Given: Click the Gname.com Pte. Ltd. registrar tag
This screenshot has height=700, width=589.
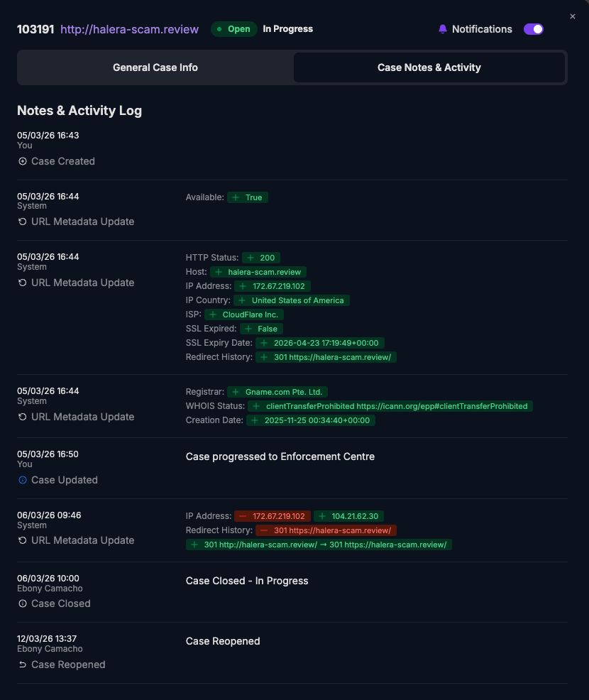Looking at the screenshot, I should click(x=277, y=392).
